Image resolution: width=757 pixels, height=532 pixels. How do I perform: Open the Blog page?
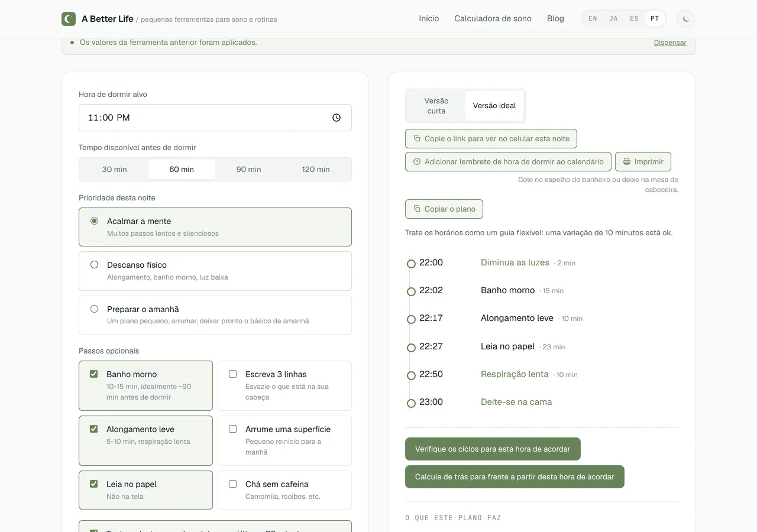click(555, 19)
